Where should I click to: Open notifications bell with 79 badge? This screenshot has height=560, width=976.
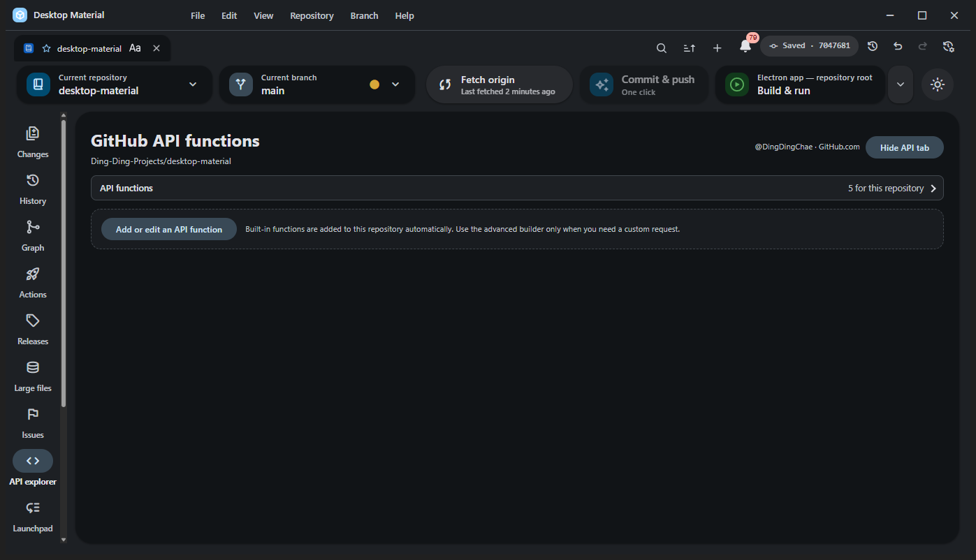745,46
